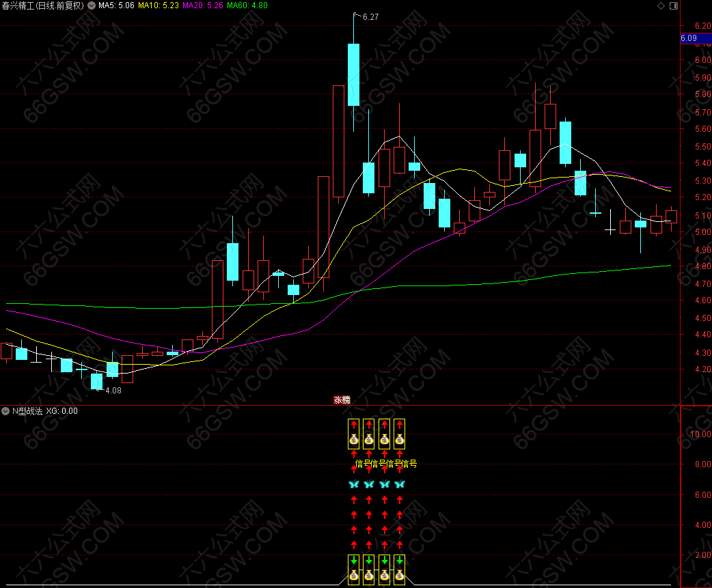Click the 5.00 price axis label
The width and height of the screenshot is (712, 588).
(703, 232)
